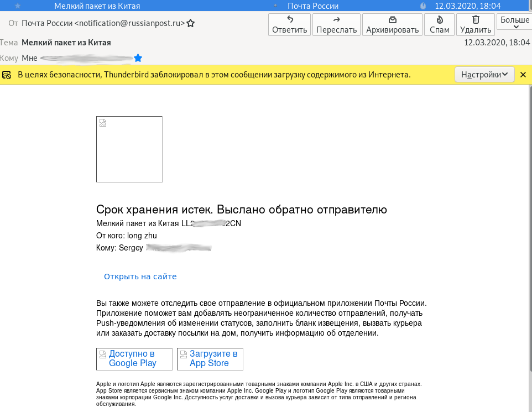This screenshot has height=412, width=532.
Task: Toggle read status dot in message row
Action: (x=275, y=6)
